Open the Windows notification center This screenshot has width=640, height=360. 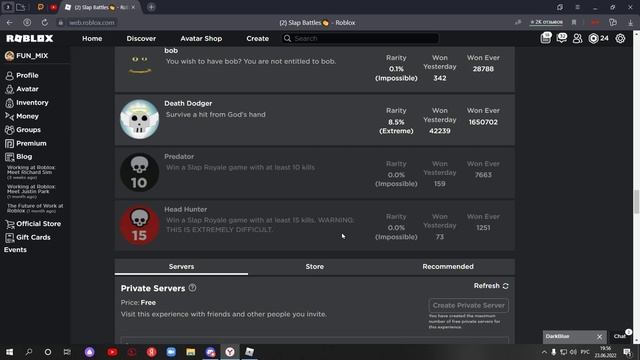627,352
